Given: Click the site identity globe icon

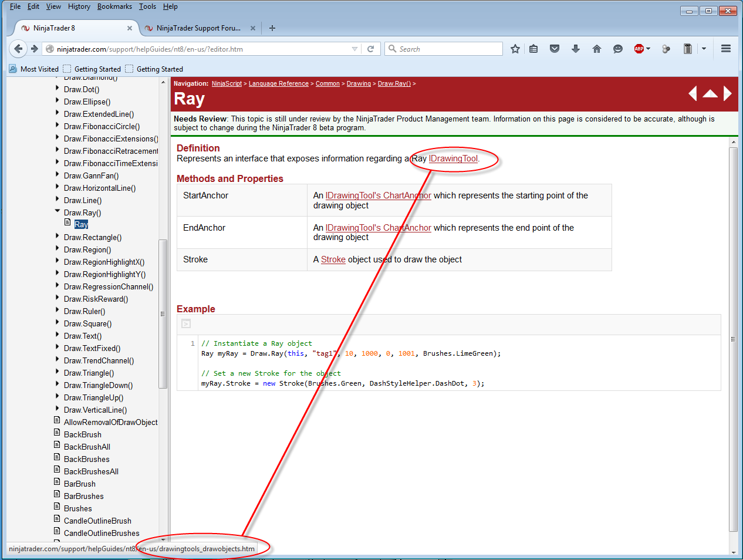Looking at the screenshot, I should [50, 49].
